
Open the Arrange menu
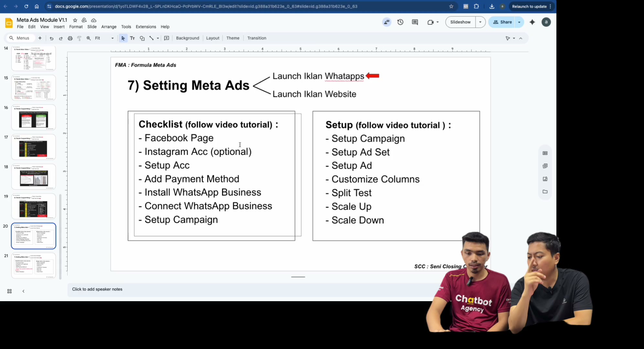109,27
